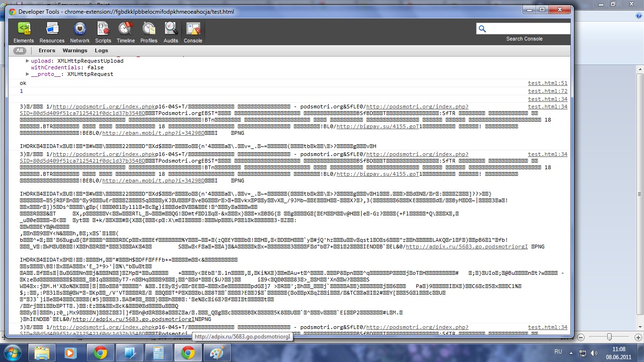644x362 pixels.
Task: Show the Timeline panel
Action: click(x=125, y=32)
